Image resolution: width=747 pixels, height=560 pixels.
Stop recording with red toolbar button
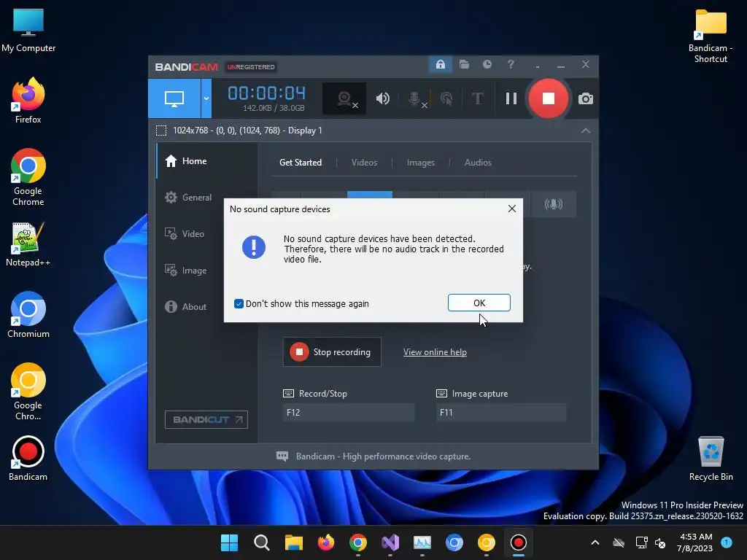point(549,98)
